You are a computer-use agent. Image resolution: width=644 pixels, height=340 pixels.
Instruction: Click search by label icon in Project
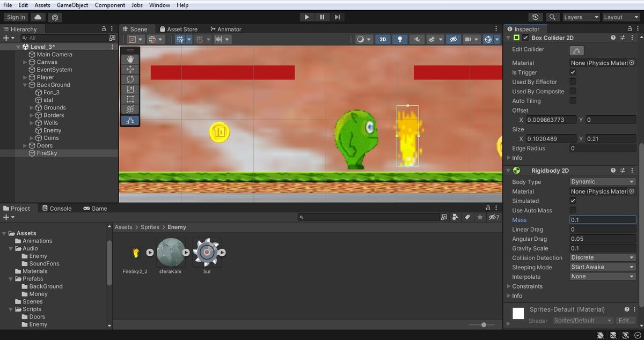pyautogui.click(x=467, y=217)
